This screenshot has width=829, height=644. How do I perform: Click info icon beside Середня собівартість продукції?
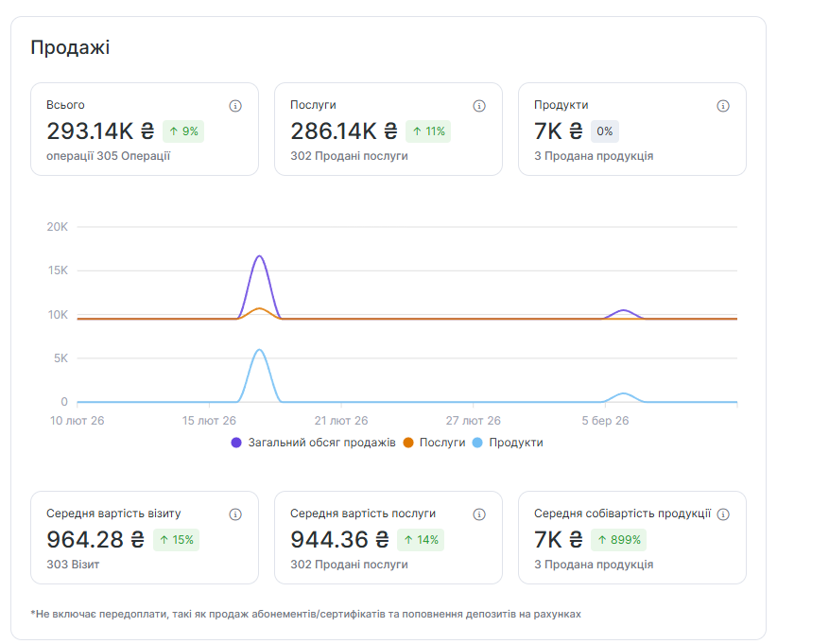tap(723, 514)
